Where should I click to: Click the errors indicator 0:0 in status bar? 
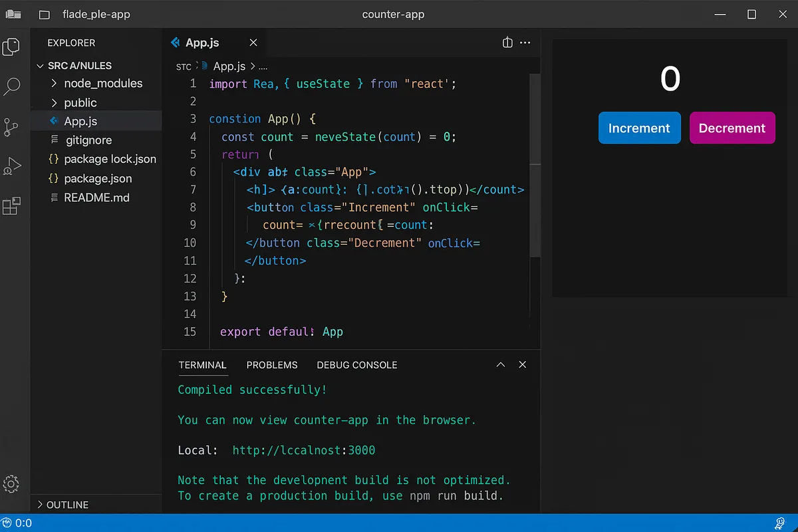(x=17, y=523)
